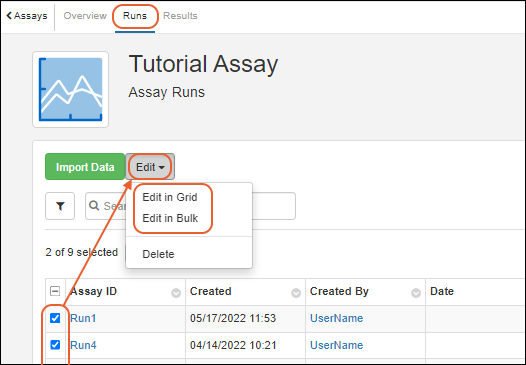The image size is (526, 365).
Task: Uncheck the Run4 row checkbox
Action: coord(55,345)
